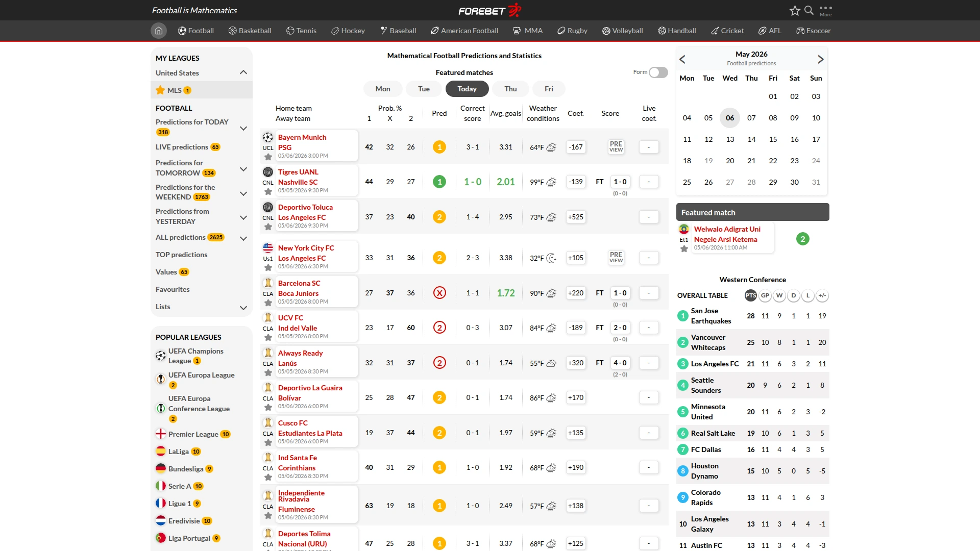This screenshot has width=980, height=551.
Task: Click weather icon in Bayern Munich row
Action: tap(551, 147)
